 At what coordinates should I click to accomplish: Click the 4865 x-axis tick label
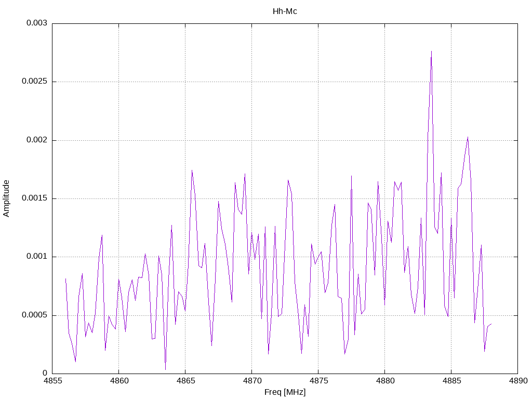[185, 381]
